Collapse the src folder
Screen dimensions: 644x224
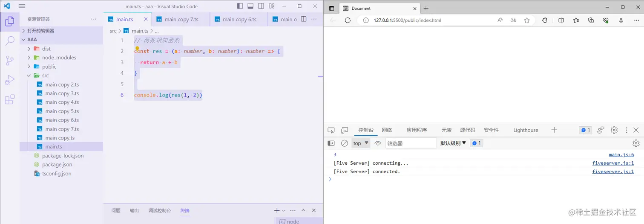coord(61,76)
